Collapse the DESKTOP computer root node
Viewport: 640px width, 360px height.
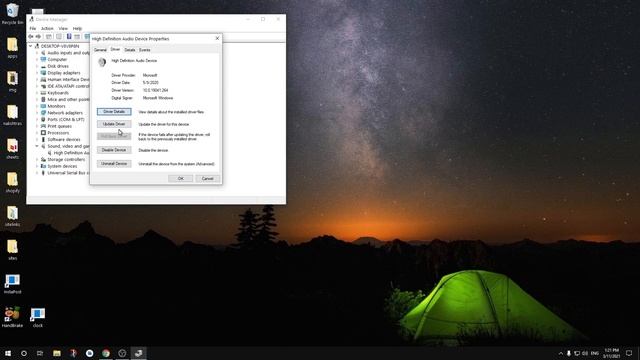point(31,46)
